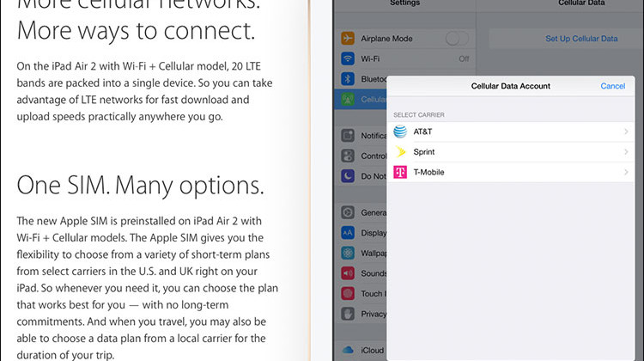Open the Wi-Fi settings icon
The width and height of the screenshot is (644, 361).
349,59
